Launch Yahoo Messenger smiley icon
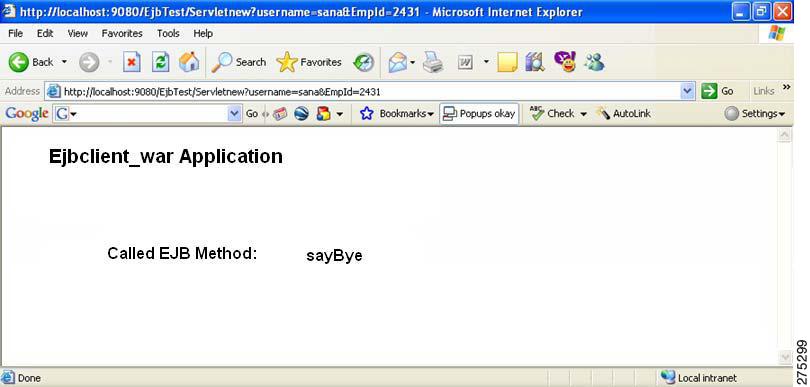Image resolution: width=810 pixels, height=387 pixels. tap(565, 61)
